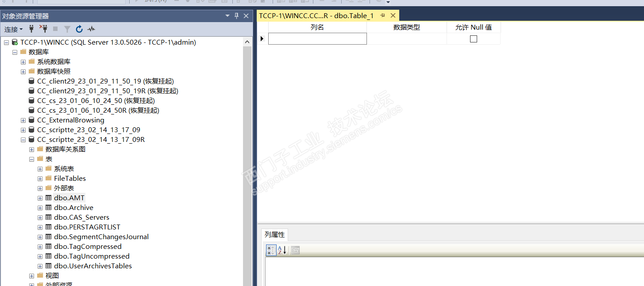Collapse the 表 folder

(31, 159)
